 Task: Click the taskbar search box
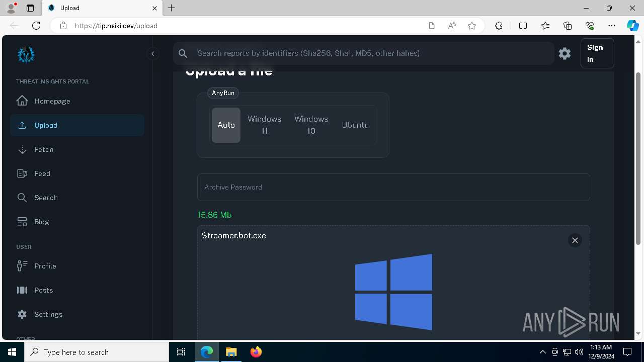pyautogui.click(x=97, y=352)
